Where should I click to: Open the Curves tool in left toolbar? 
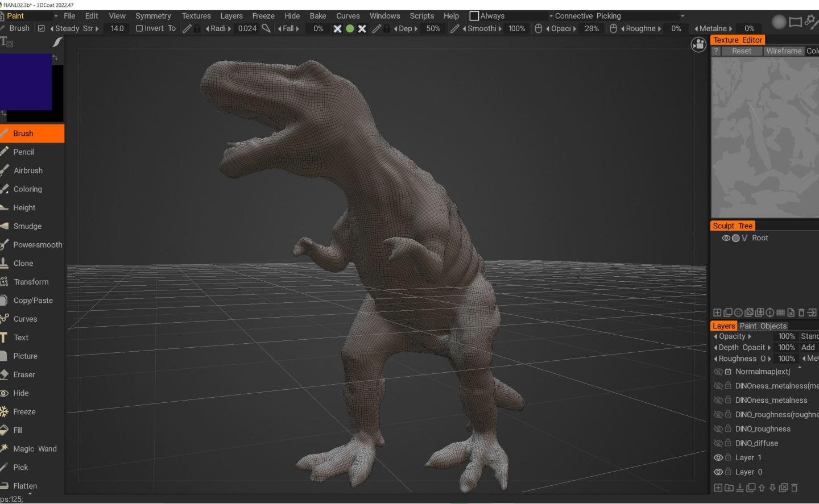(x=32, y=319)
